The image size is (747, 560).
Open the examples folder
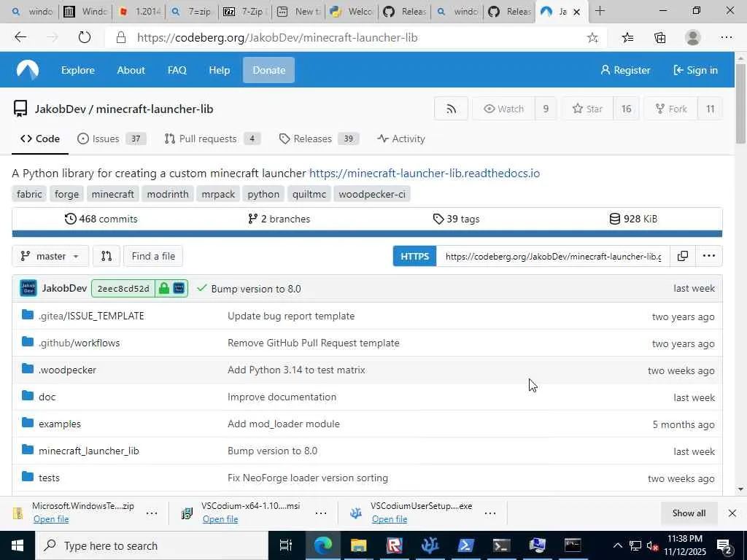click(60, 424)
